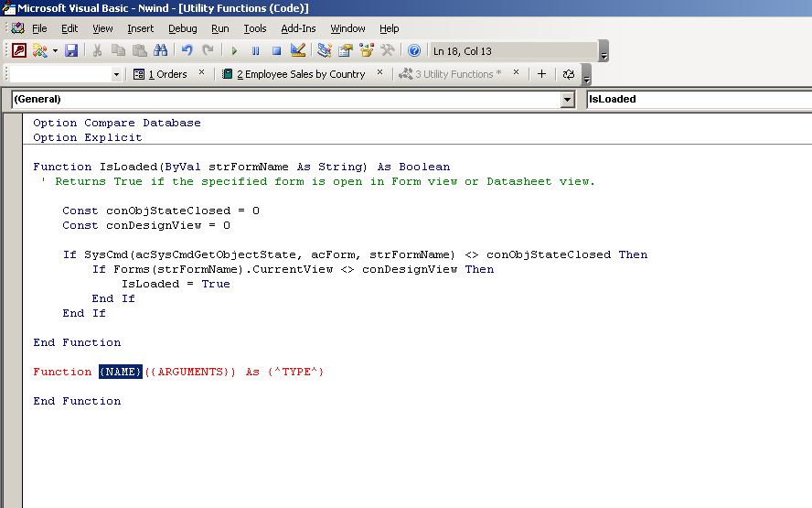The width and height of the screenshot is (812, 508).
Task: Click the Ln 18, Col 13 indicator
Action: click(x=513, y=51)
